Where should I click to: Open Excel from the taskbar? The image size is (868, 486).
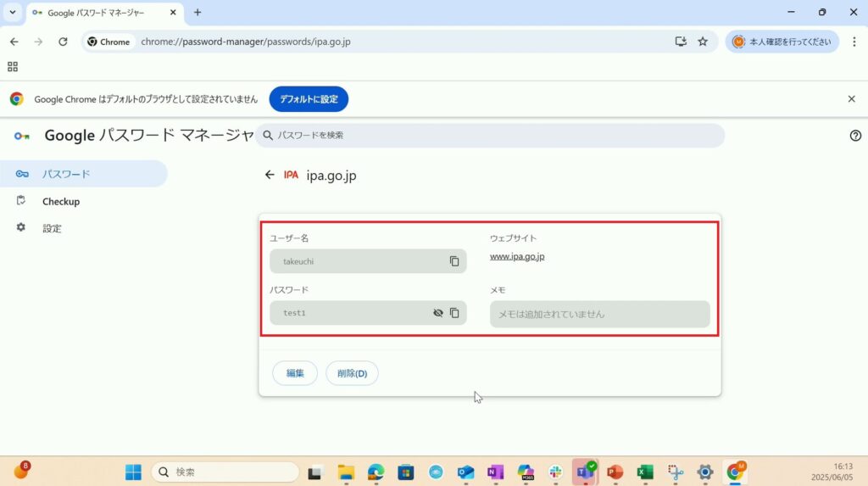645,472
